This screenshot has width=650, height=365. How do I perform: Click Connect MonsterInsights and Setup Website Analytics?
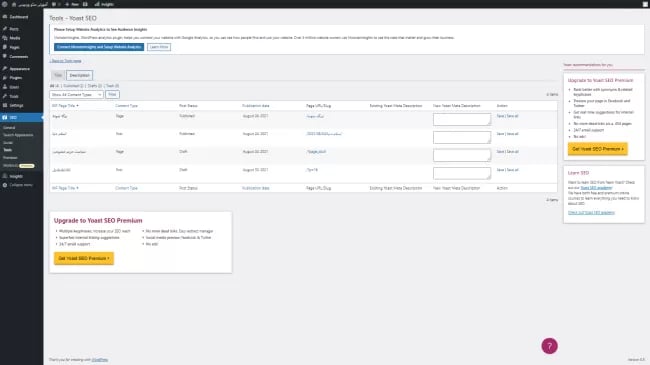99,47
